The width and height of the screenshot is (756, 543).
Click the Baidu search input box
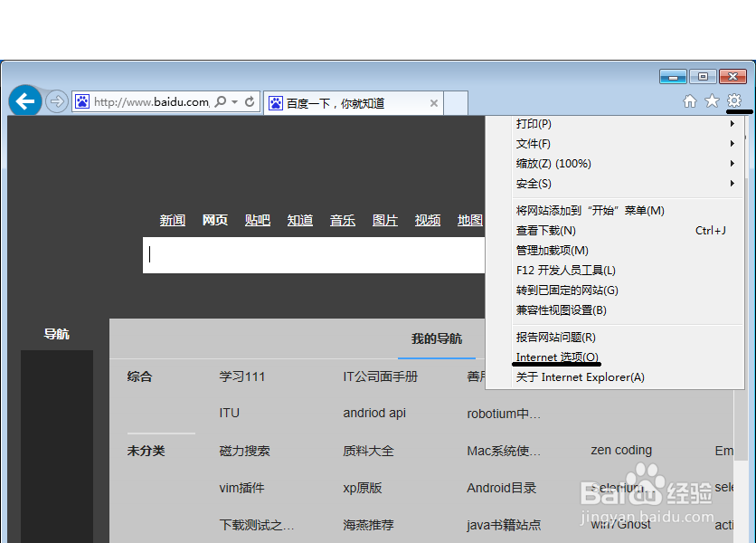click(x=314, y=255)
